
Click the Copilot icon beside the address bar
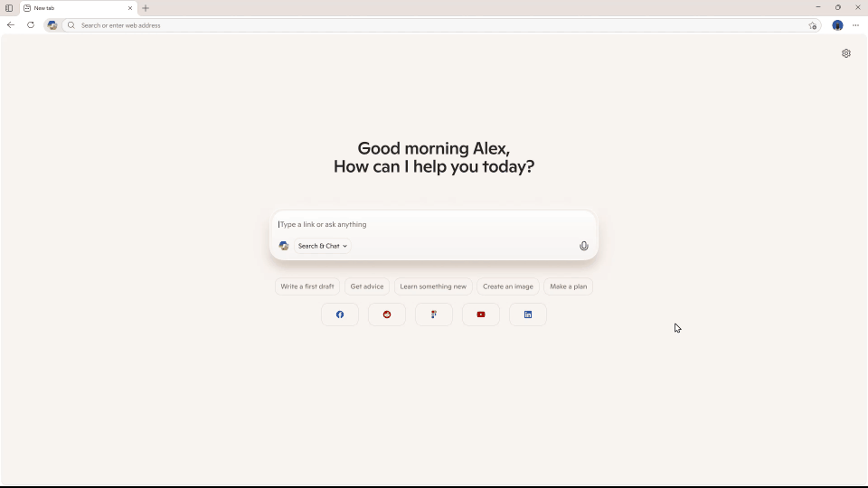[52, 25]
